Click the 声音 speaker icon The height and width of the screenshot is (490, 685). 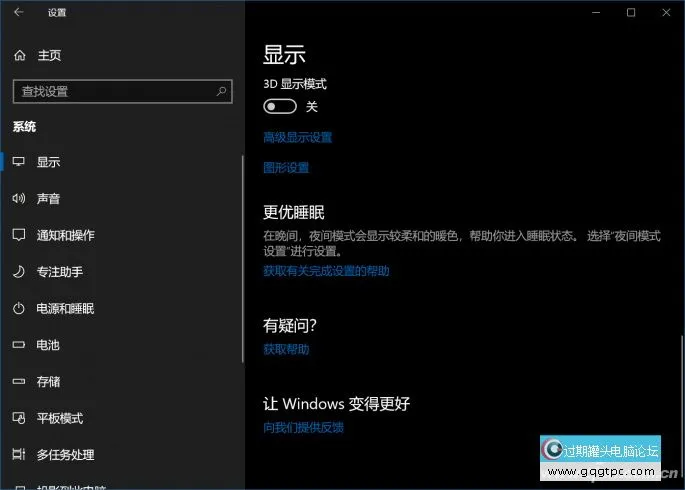pos(19,199)
